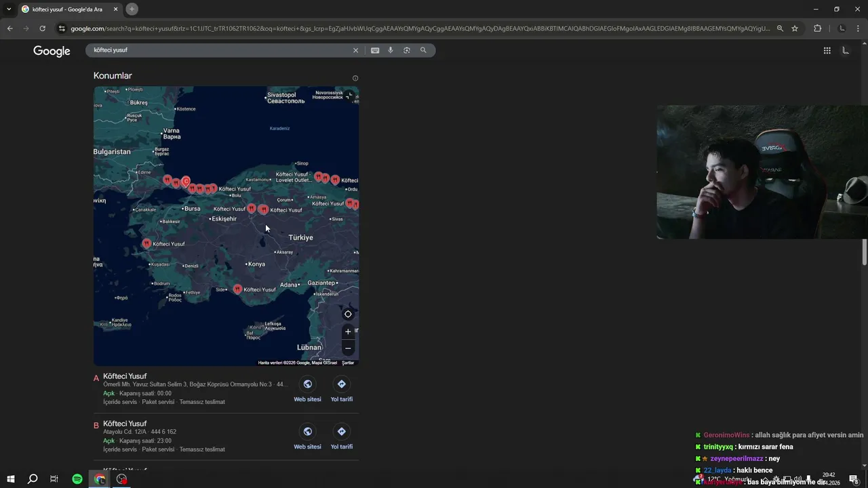Click Şartlar link on map
The image size is (868, 488).
coord(348,363)
